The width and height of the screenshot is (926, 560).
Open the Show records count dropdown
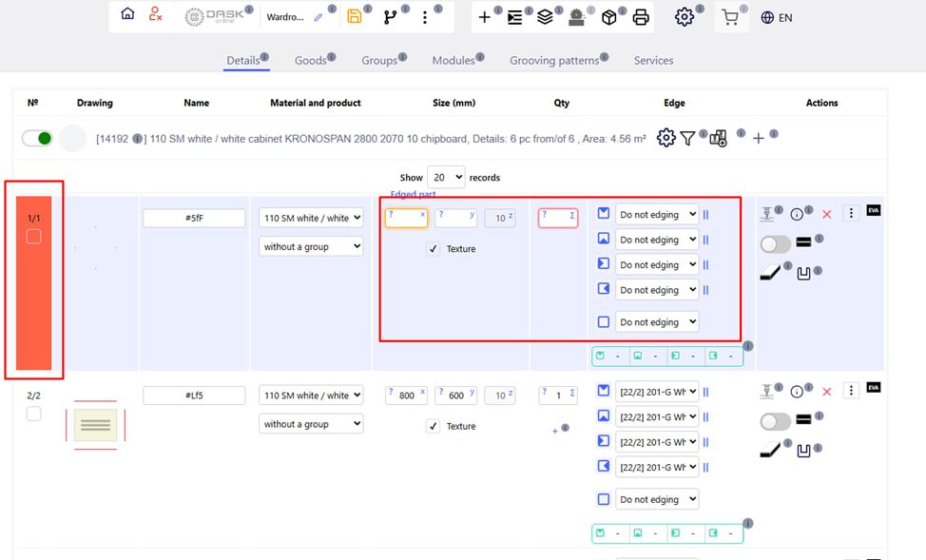coord(446,177)
